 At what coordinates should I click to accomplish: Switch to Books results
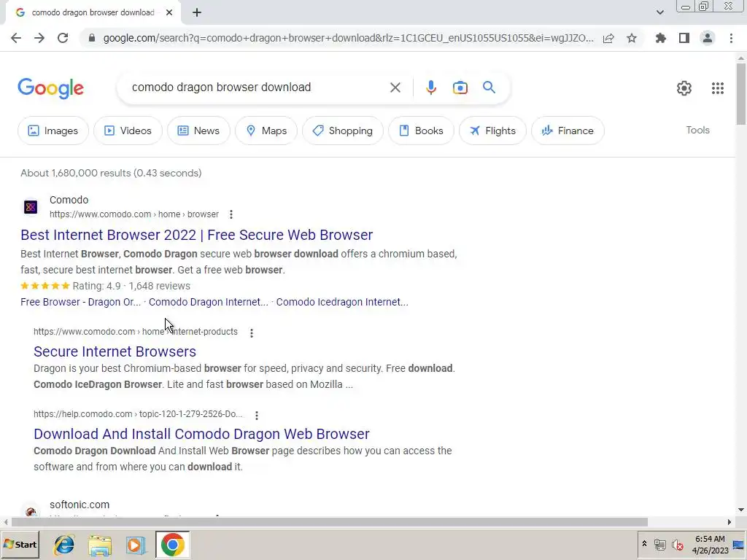tap(421, 131)
